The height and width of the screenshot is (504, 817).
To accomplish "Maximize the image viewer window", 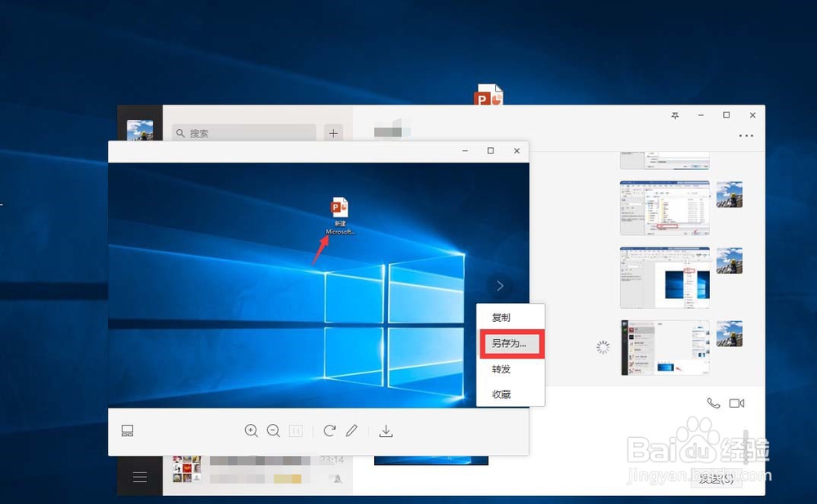I will [490, 150].
